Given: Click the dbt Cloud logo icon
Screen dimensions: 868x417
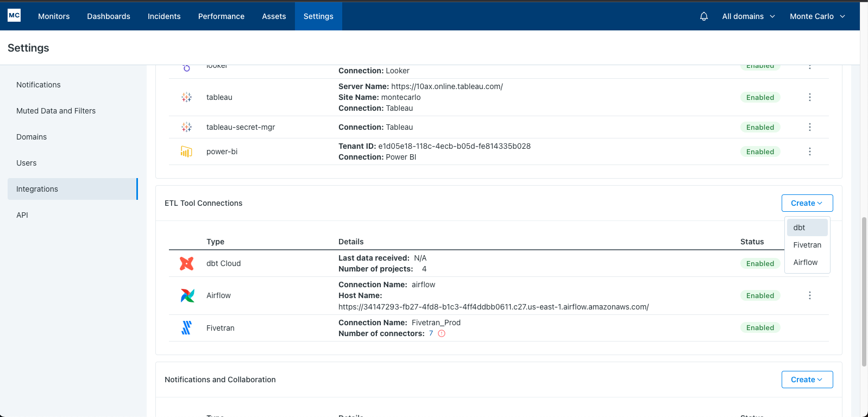Looking at the screenshot, I should (x=187, y=263).
